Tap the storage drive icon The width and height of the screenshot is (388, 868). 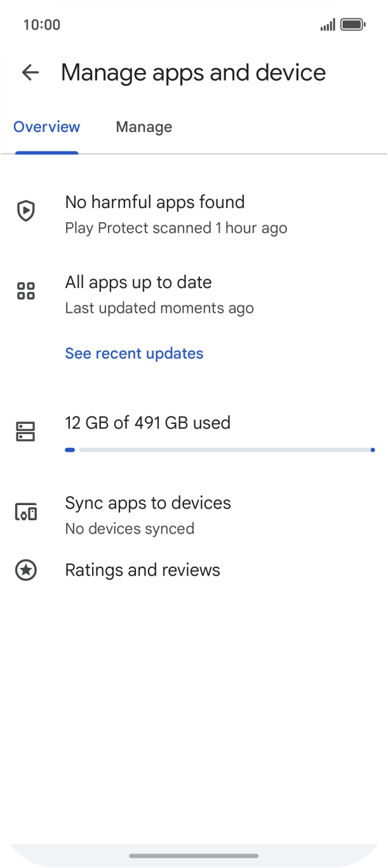coord(26,431)
